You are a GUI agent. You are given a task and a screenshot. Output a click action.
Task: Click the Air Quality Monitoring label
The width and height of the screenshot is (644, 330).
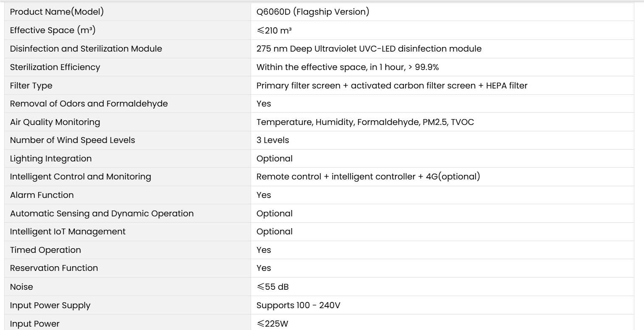(55, 122)
